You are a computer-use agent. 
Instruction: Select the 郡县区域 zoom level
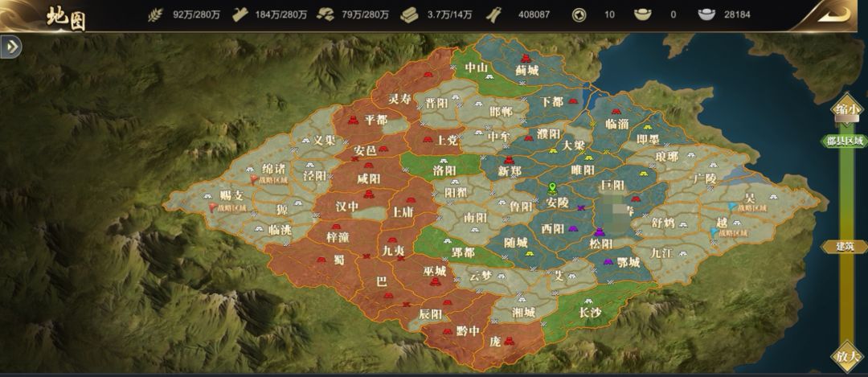(x=845, y=141)
